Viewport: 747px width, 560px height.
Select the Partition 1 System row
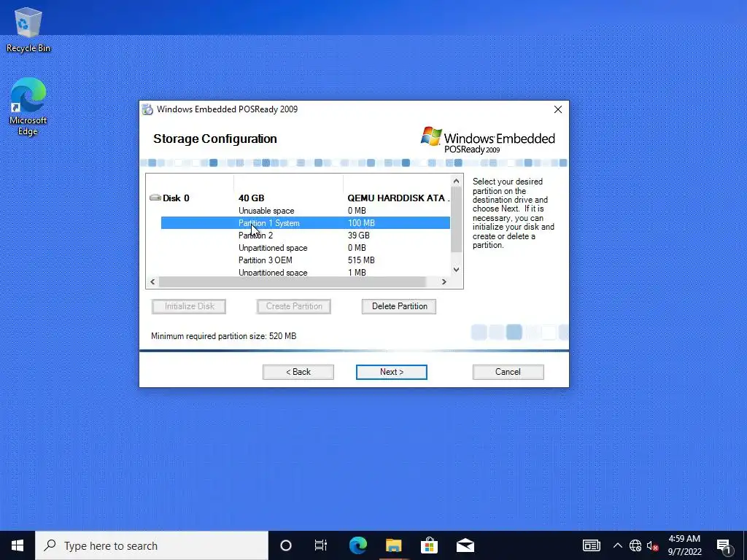tap(306, 223)
